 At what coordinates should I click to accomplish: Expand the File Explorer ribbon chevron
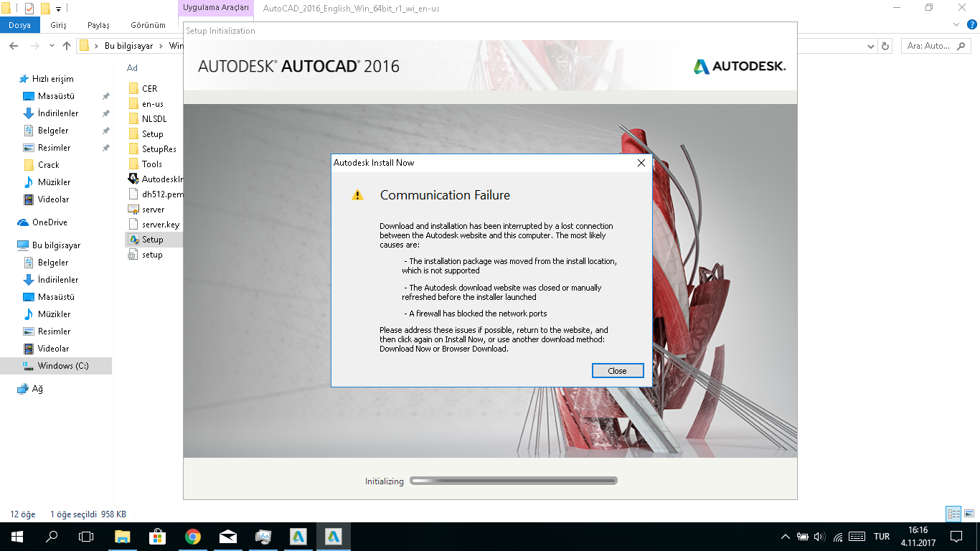pyautogui.click(x=956, y=24)
